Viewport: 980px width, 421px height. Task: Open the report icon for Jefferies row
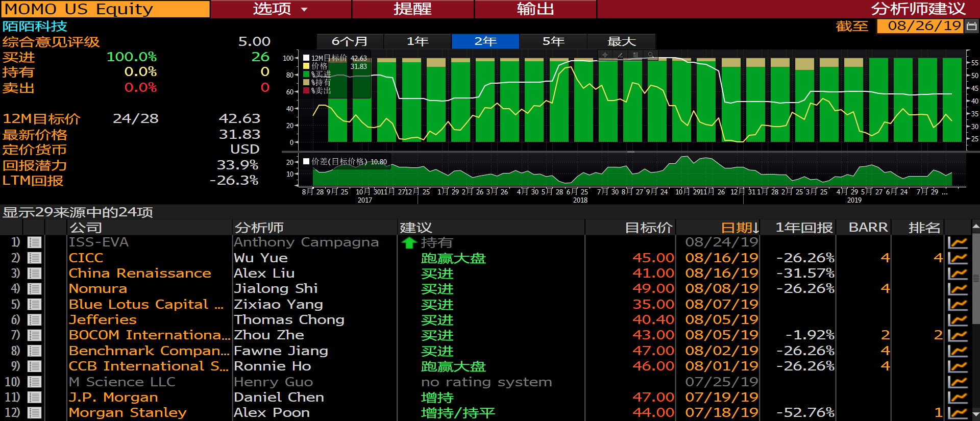click(35, 319)
